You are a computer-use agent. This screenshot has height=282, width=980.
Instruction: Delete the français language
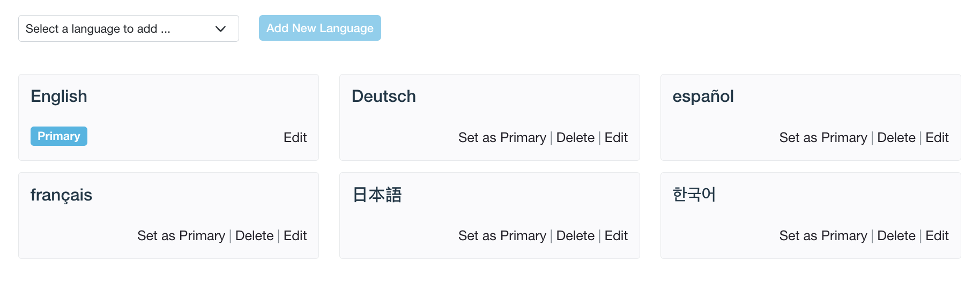(254, 236)
